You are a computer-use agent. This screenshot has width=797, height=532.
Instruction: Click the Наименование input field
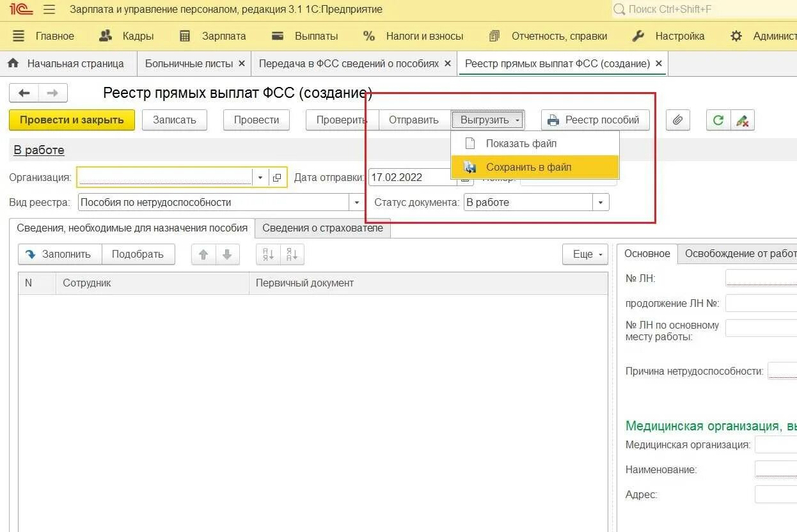(x=776, y=469)
